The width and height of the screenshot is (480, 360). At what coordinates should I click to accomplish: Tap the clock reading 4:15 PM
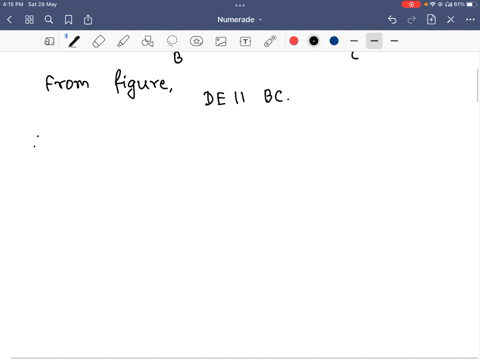13,4
